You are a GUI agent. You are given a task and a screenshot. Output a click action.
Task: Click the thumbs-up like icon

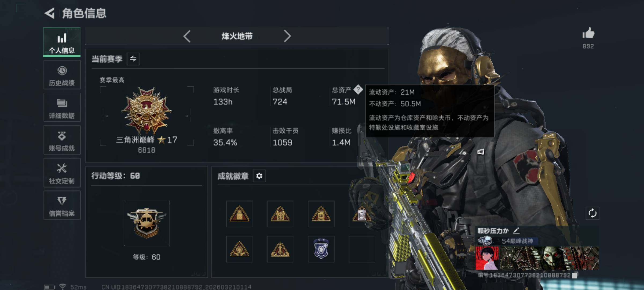588,33
